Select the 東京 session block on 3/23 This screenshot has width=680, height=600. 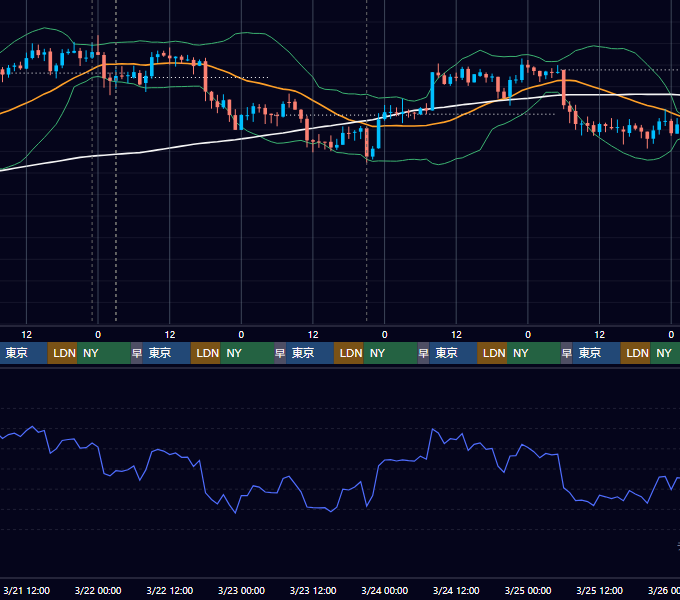tap(310, 353)
